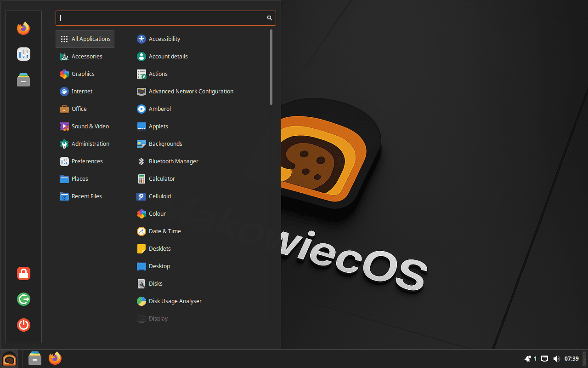588x368 pixels.
Task: Select the Preferences category
Action: [85, 161]
